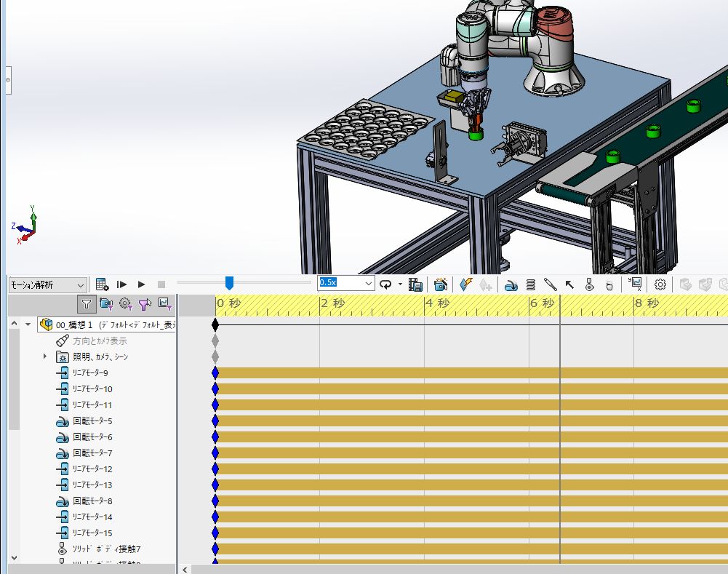
Task: Click Play from Start button
Action: [x=122, y=284]
